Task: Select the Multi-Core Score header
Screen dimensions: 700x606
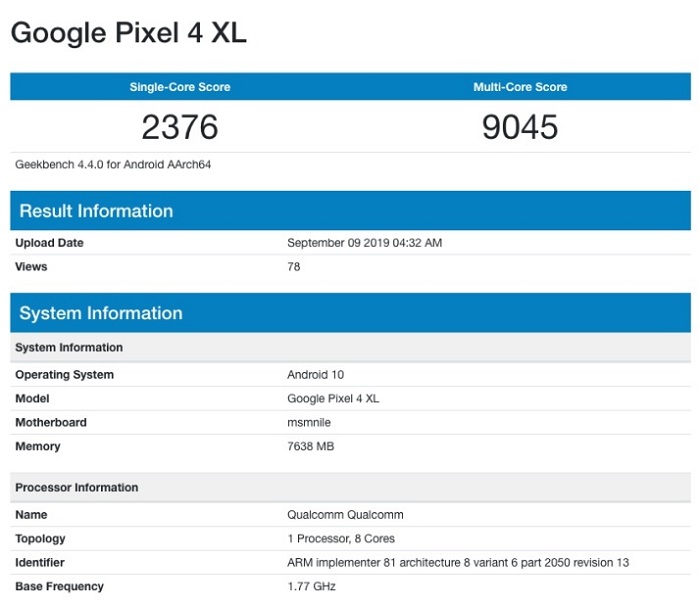Action: tap(520, 87)
